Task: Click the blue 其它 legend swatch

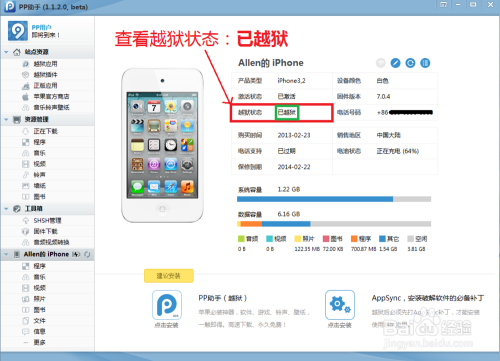Action: click(382, 239)
